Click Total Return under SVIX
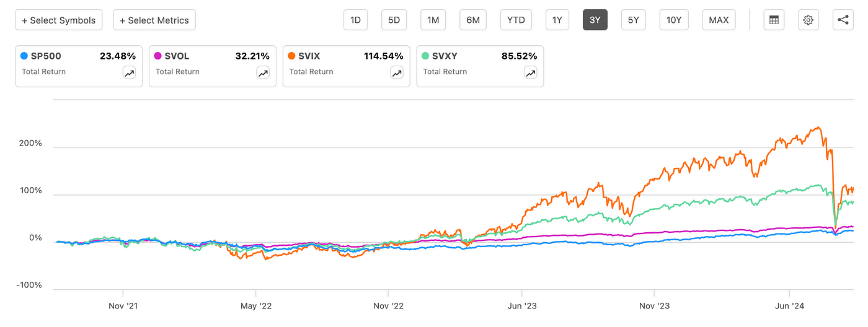 [x=311, y=72]
